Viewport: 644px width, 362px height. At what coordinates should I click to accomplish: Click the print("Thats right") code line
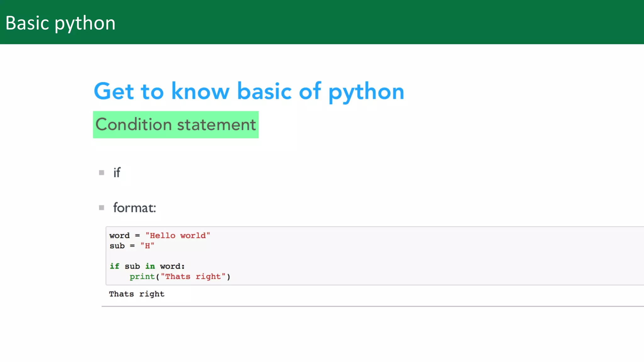(x=180, y=277)
